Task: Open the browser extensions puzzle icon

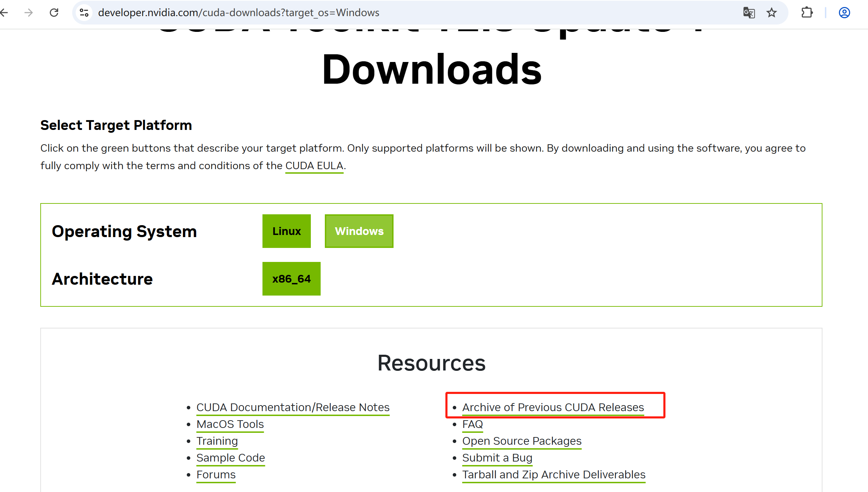Action: [x=807, y=13]
